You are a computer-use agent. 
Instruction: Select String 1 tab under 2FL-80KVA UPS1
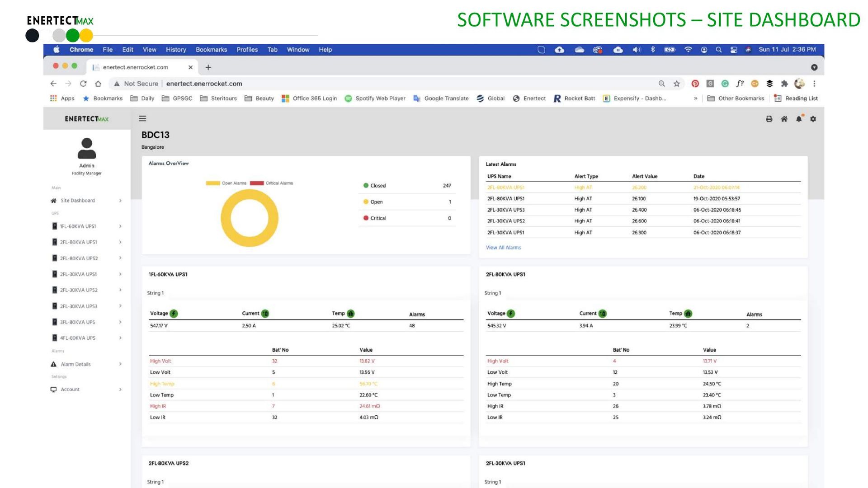pos(493,293)
